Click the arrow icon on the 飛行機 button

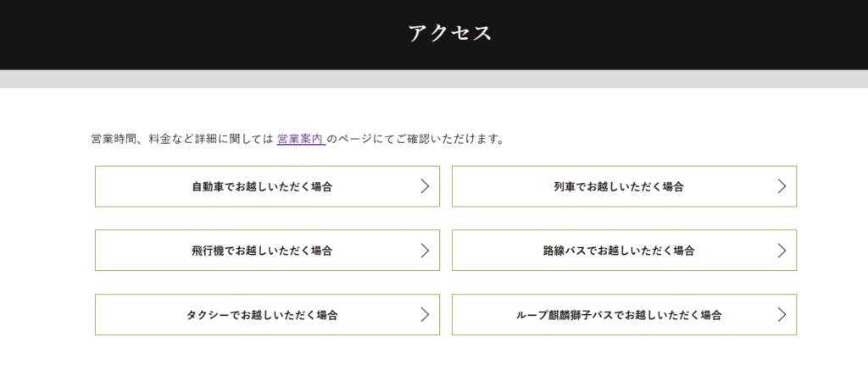coord(426,251)
